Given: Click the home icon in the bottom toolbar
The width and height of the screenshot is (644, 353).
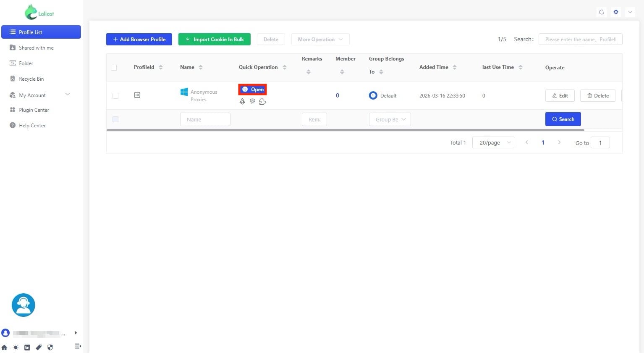Looking at the screenshot, I should point(5,347).
